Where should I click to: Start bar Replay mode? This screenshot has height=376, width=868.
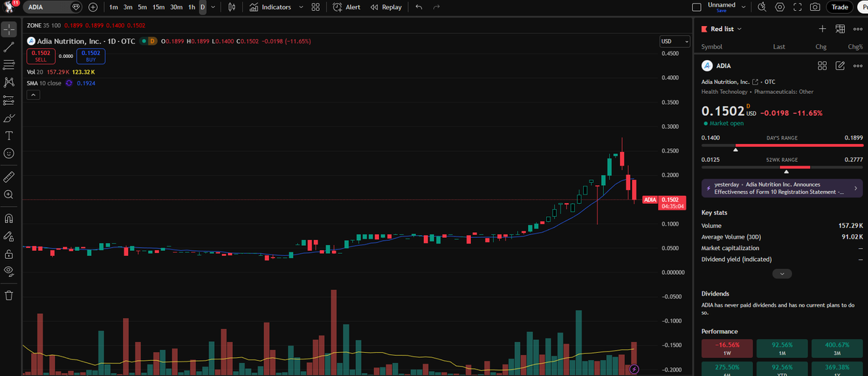coord(386,7)
